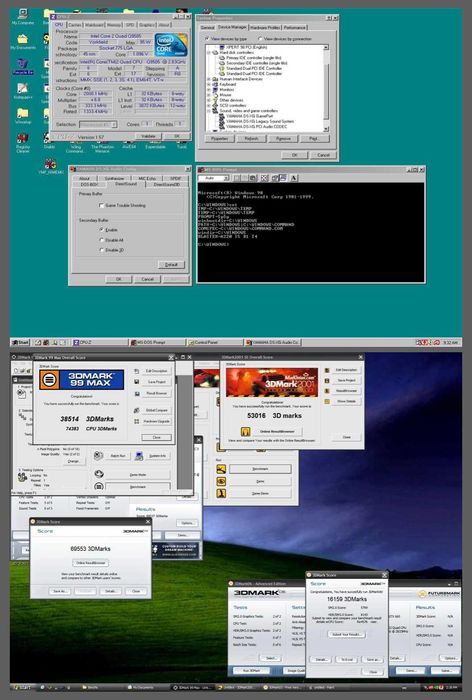The width and height of the screenshot is (472, 700).
Task: Click the Validate button in CPU-Z
Action: (148, 136)
